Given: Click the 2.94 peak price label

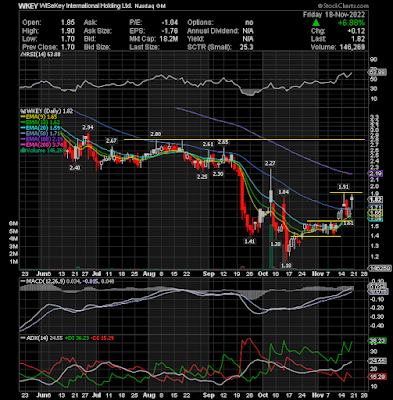Looking at the screenshot, I should (x=88, y=127).
